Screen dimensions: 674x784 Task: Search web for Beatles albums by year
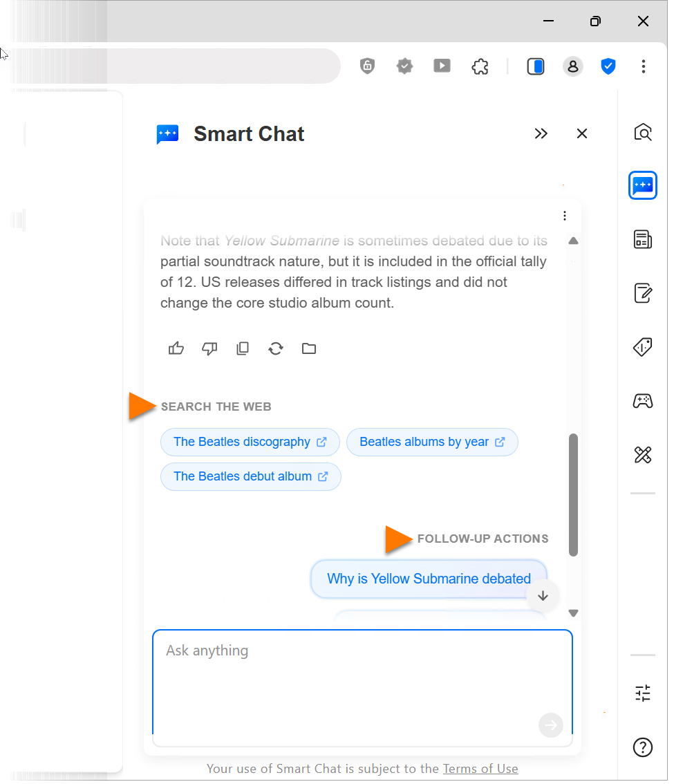click(x=432, y=442)
